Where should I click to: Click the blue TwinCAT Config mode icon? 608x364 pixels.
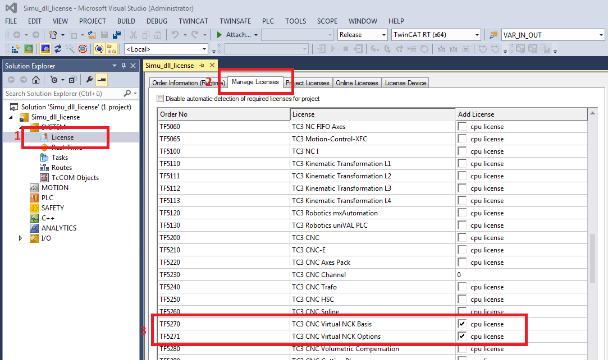[46, 49]
